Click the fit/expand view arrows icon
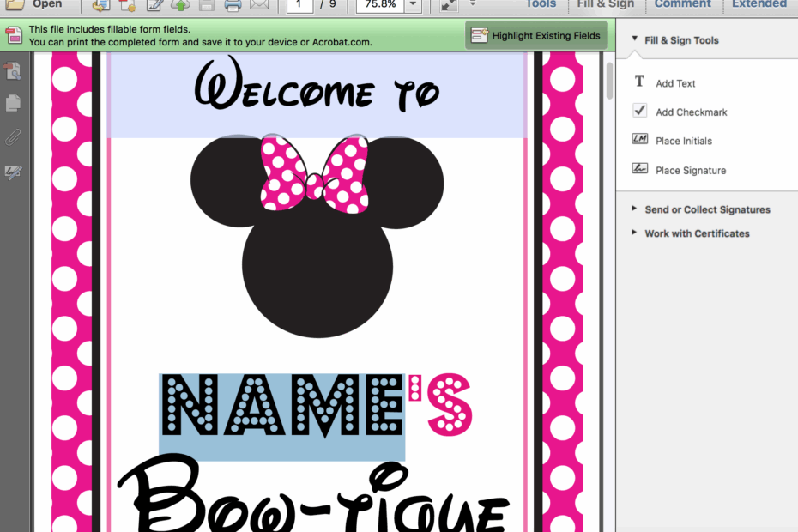The height and width of the screenshot is (532, 798). [449, 5]
